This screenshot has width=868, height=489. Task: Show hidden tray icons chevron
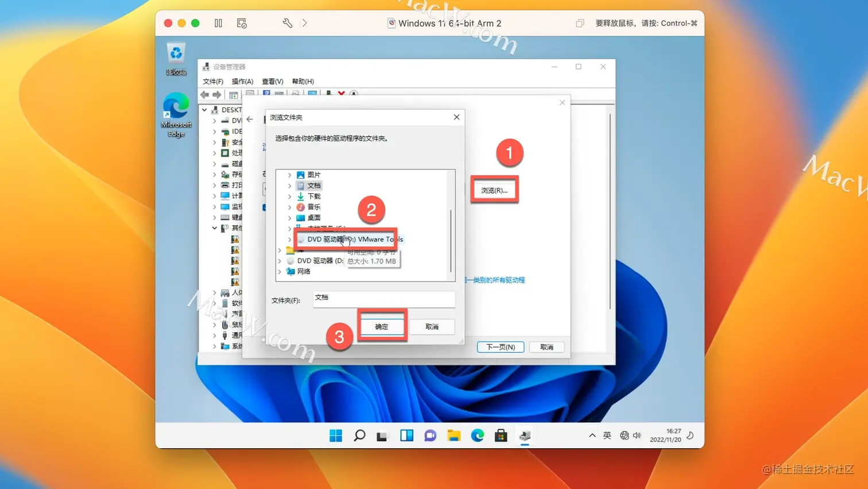(592, 436)
